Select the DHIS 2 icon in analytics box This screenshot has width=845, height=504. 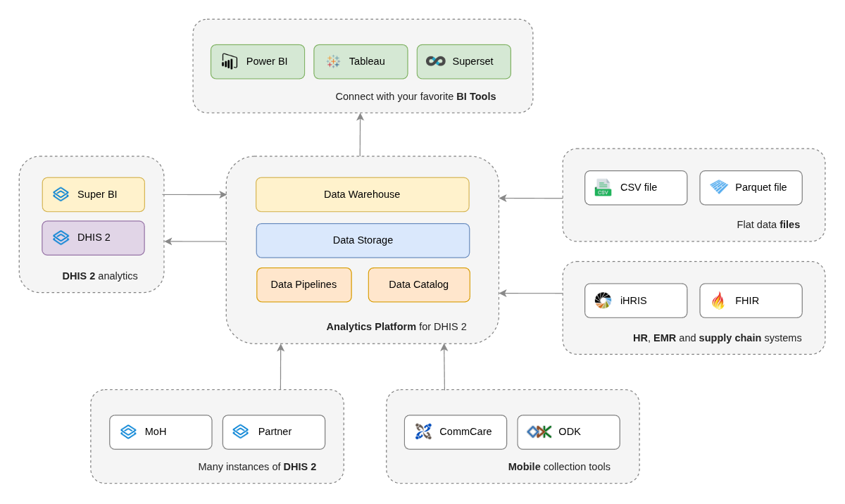click(61, 238)
